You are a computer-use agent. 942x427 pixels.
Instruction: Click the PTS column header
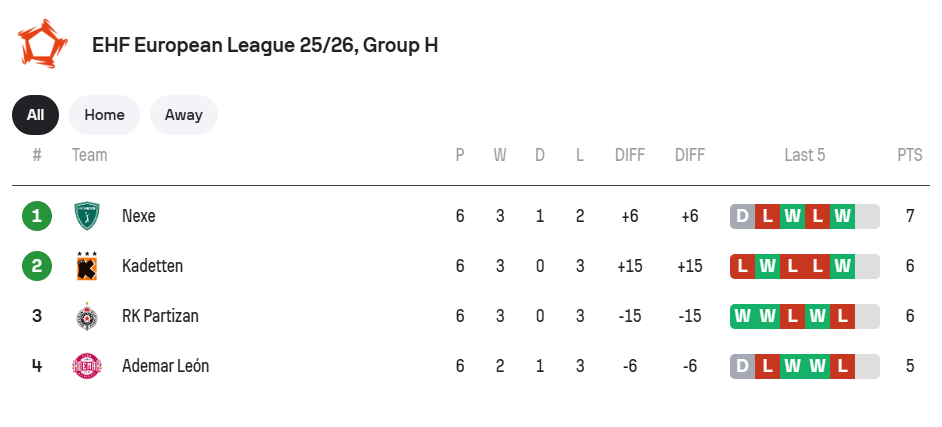910,155
